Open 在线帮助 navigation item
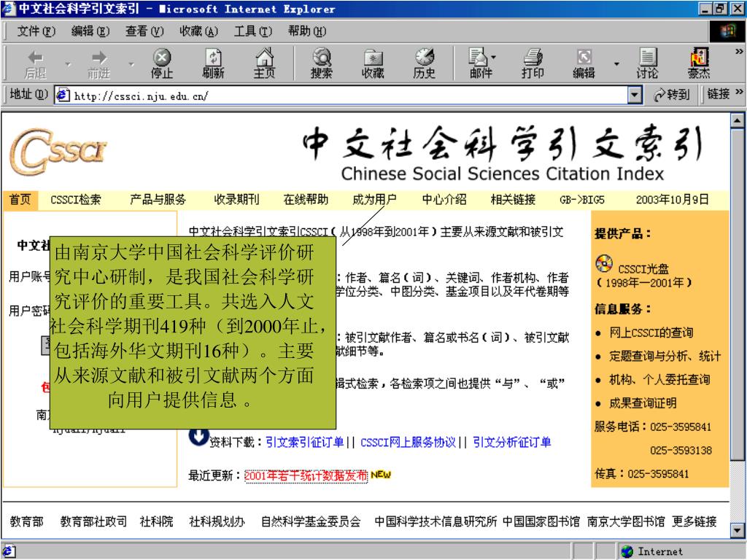The height and width of the screenshot is (560, 747). point(306,200)
